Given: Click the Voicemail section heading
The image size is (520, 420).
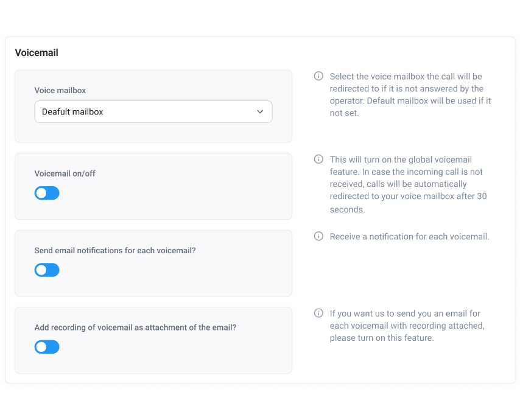Looking at the screenshot, I should pyautogui.click(x=37, y=53).
